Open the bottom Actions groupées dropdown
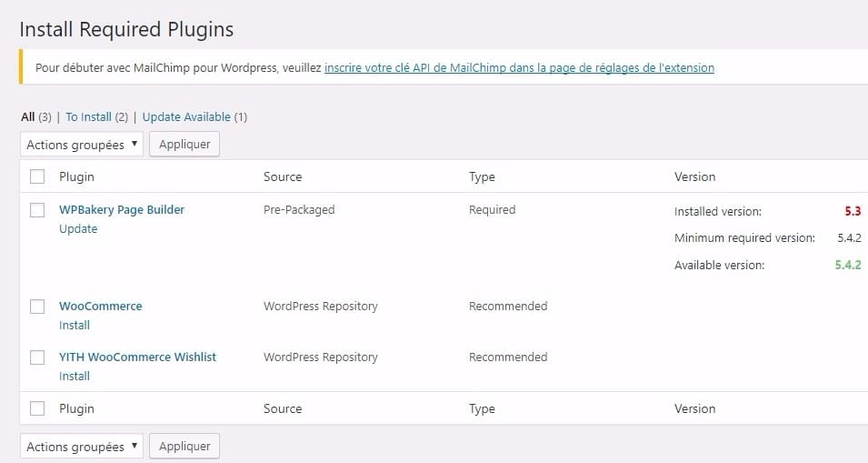 click(82, 447)
